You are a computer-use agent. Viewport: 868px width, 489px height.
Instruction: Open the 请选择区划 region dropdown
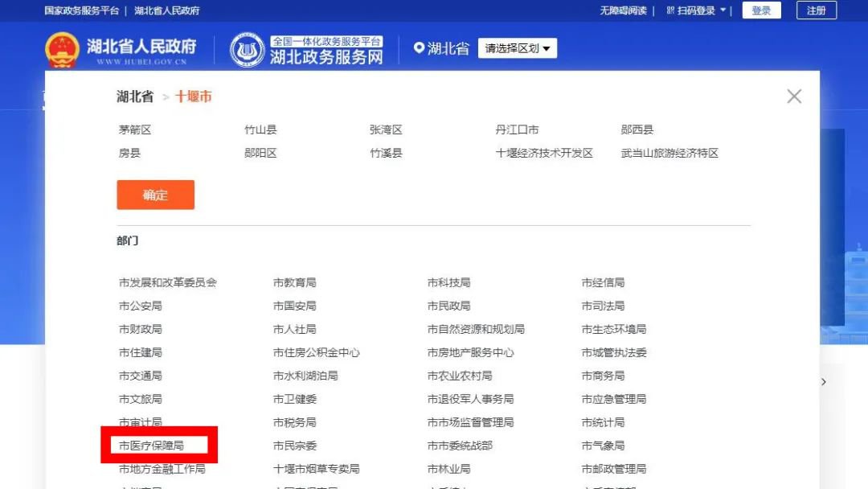[517, 48]
